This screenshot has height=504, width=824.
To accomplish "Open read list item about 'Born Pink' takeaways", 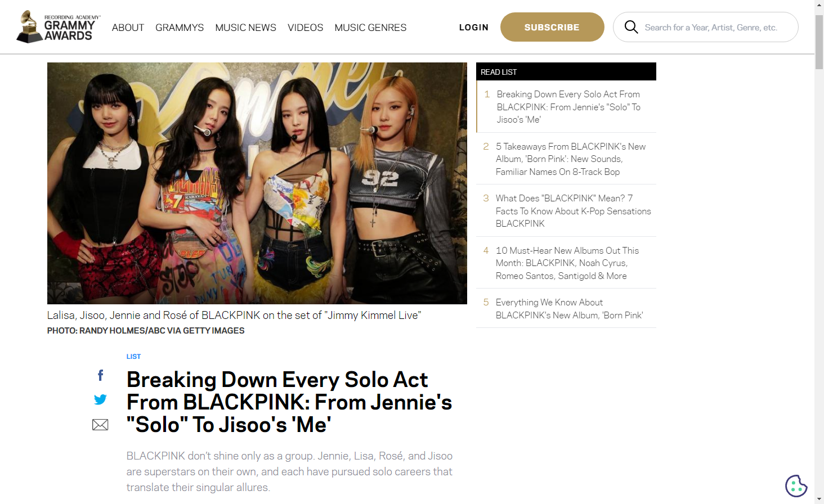I will (x=566, y=159).
